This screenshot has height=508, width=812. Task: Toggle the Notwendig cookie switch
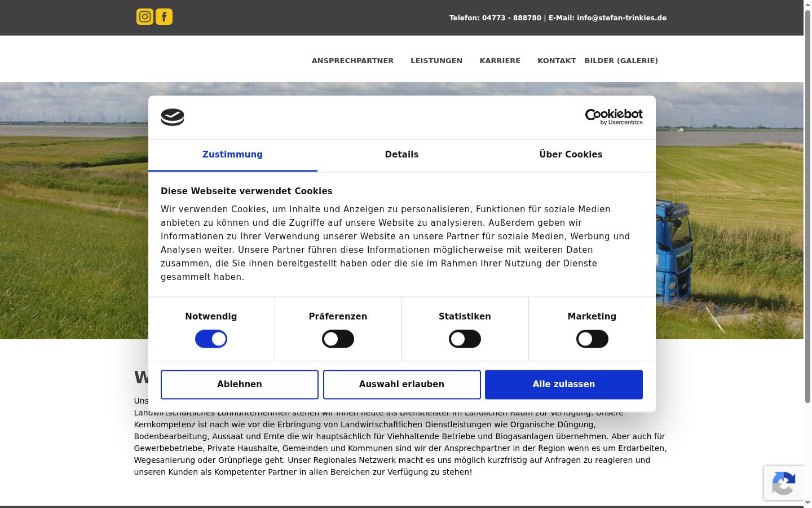(x=211, y=339)
